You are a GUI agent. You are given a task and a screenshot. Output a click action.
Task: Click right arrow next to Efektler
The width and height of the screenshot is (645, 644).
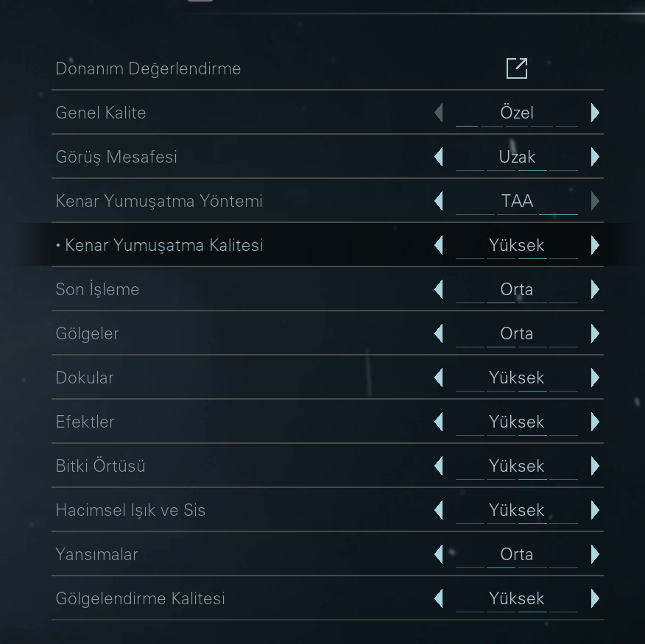click(595, 422)
